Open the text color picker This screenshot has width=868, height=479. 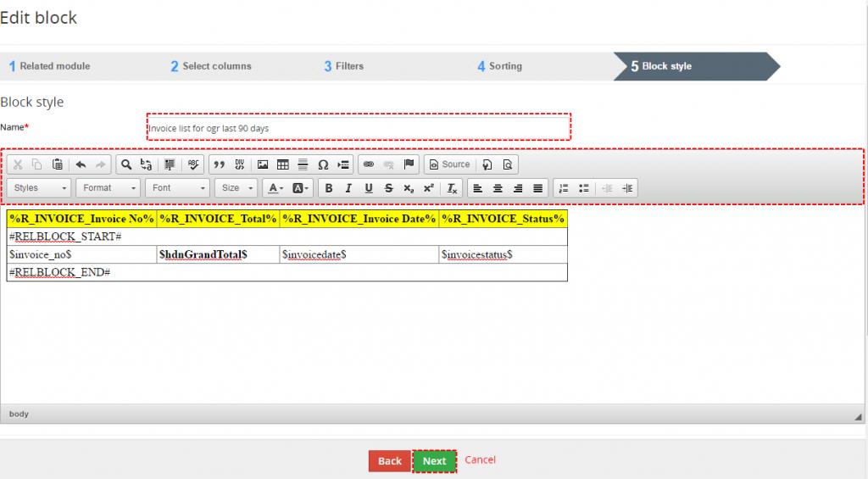point(275,188)
